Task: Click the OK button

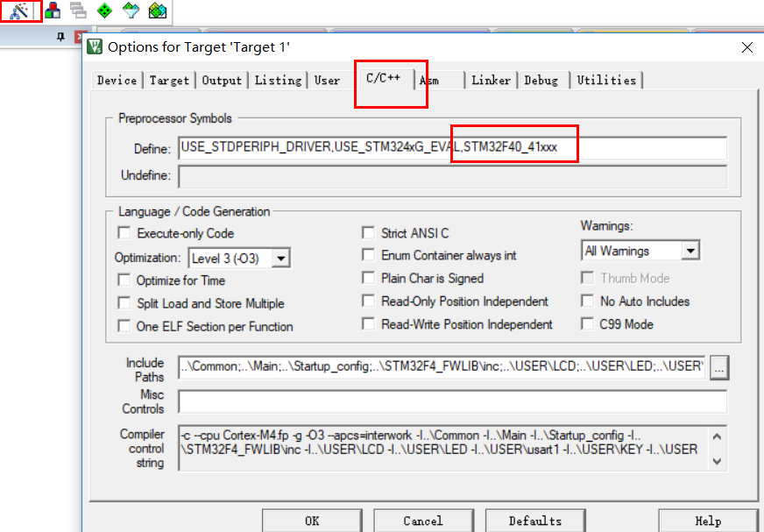Action: click(312, 520)
